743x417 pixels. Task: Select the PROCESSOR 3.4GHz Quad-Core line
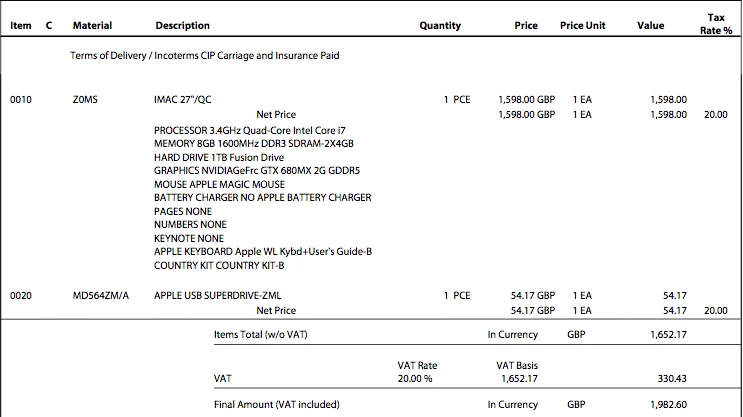pyautogui.click(x=250, y=130)
